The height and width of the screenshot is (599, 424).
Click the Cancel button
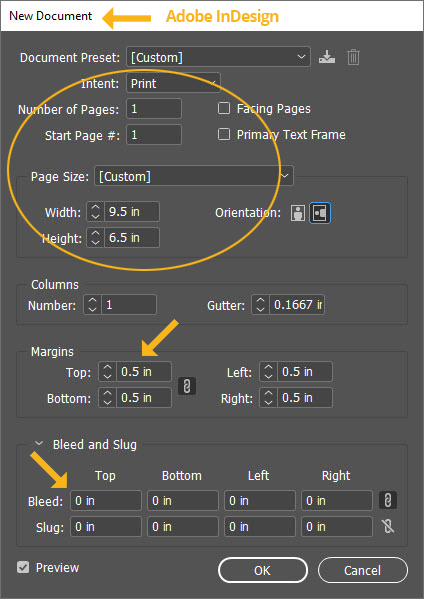pos(363,570)
